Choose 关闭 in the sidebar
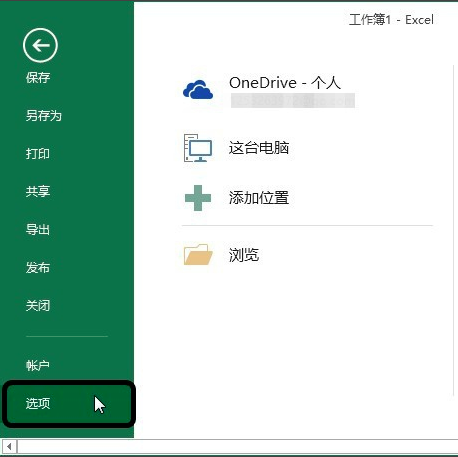The image size is (458, 457). [x=38, y=305]
